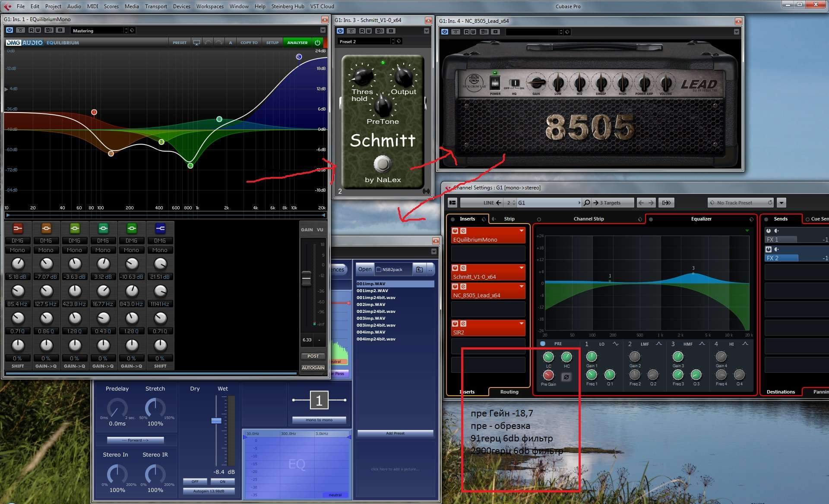Image resolution: width=829 pixels, height=504 pixels.
Task: Toggle PRE section enable indicator
Action: pyautogui.click(x=543, y=344)
